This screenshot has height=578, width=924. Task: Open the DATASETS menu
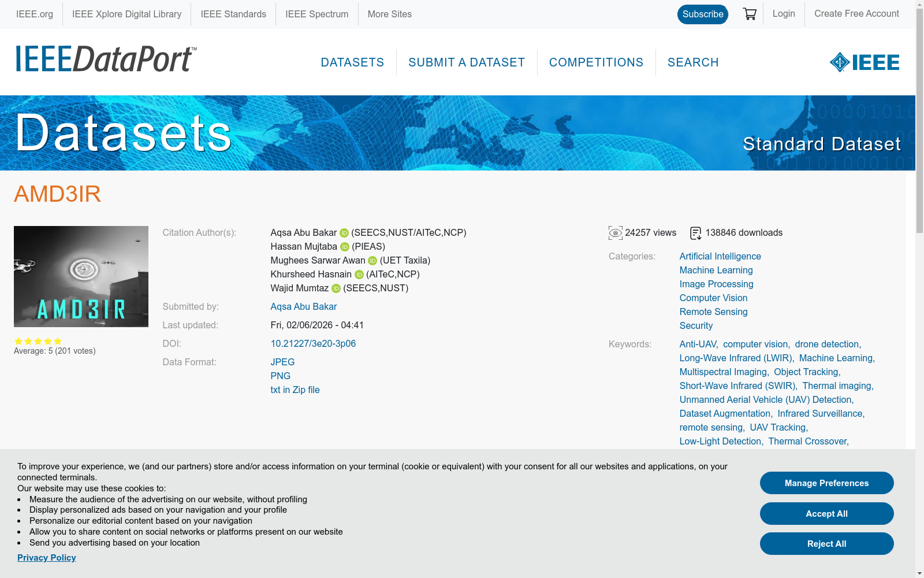(352, 62)
